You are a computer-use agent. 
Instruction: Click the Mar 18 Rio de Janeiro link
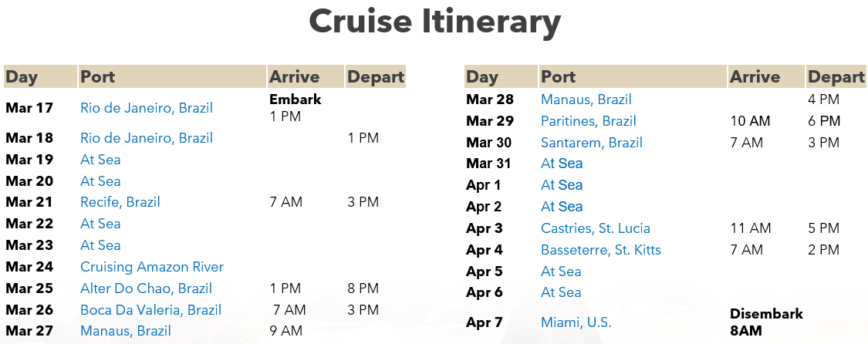(x=146, y=138)
